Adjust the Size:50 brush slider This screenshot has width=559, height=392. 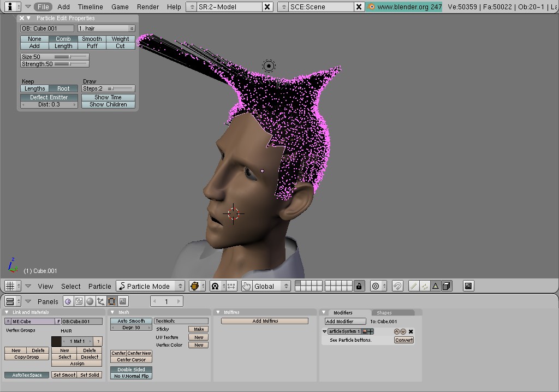(x=55, y=57)
